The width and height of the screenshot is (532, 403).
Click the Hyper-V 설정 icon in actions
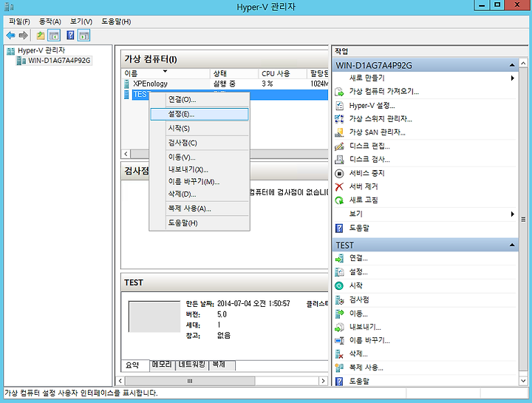pyautogui.click(x=339, y=106)
